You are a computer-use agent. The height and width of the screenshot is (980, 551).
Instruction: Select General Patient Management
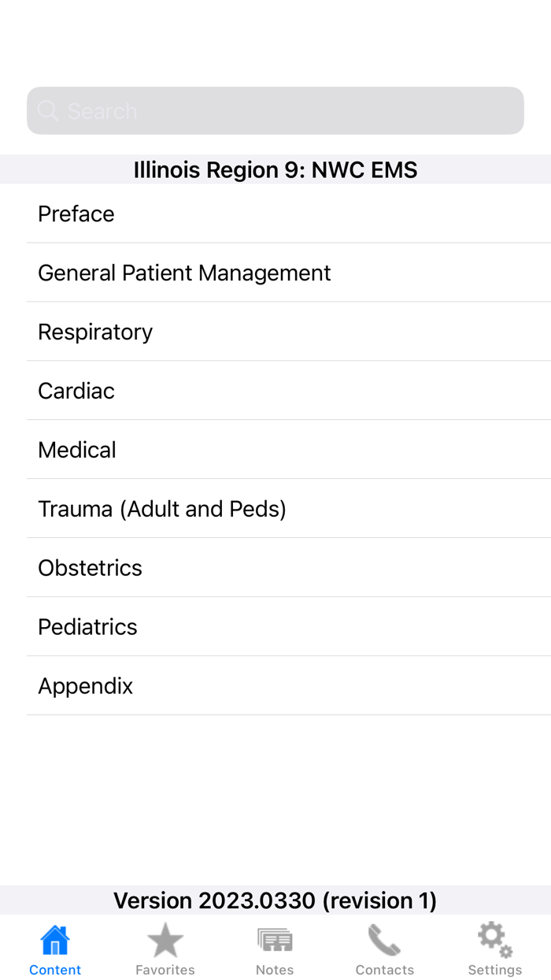[184, 273]
